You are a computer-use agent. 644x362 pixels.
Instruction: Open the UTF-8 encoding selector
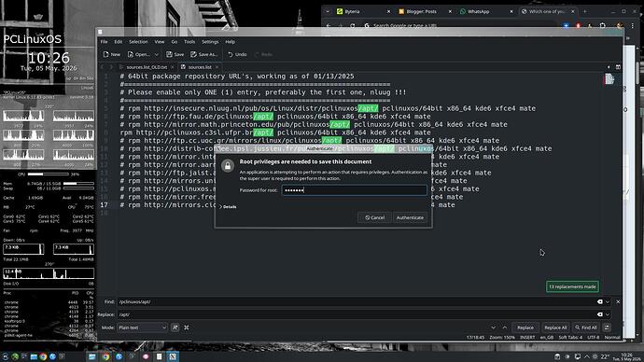(593, 338)
